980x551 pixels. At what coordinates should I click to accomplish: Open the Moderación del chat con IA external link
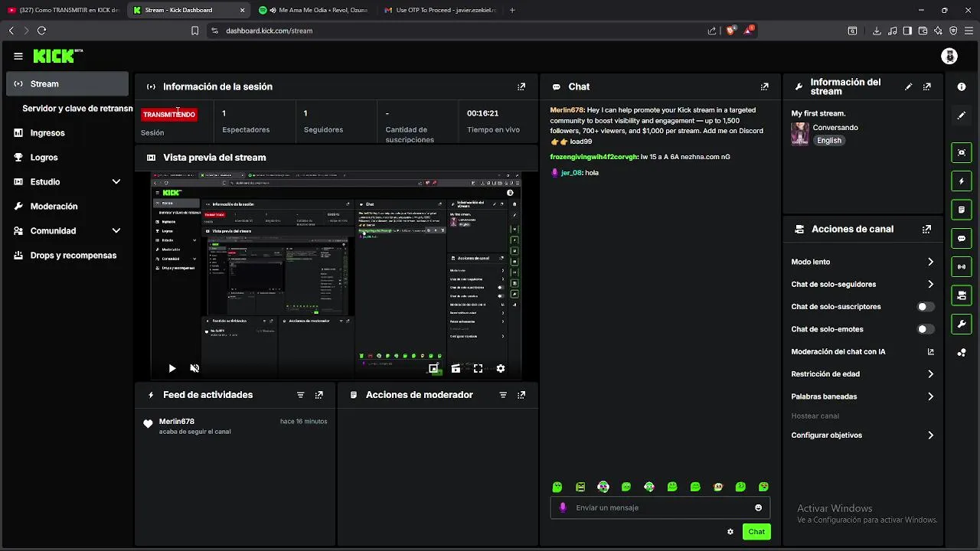[931, 352]
